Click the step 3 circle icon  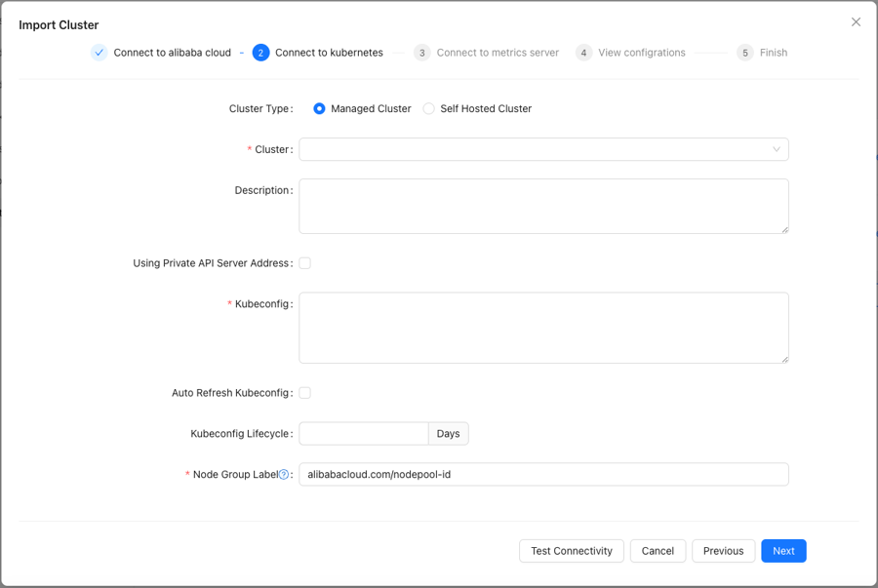coord(422,53)
